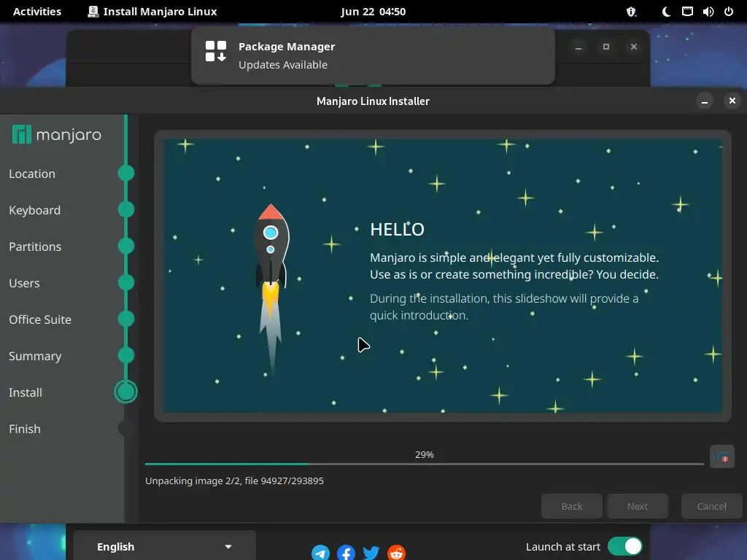
Task: Click the HELLO heading text
Action: [x=397, y=230]
